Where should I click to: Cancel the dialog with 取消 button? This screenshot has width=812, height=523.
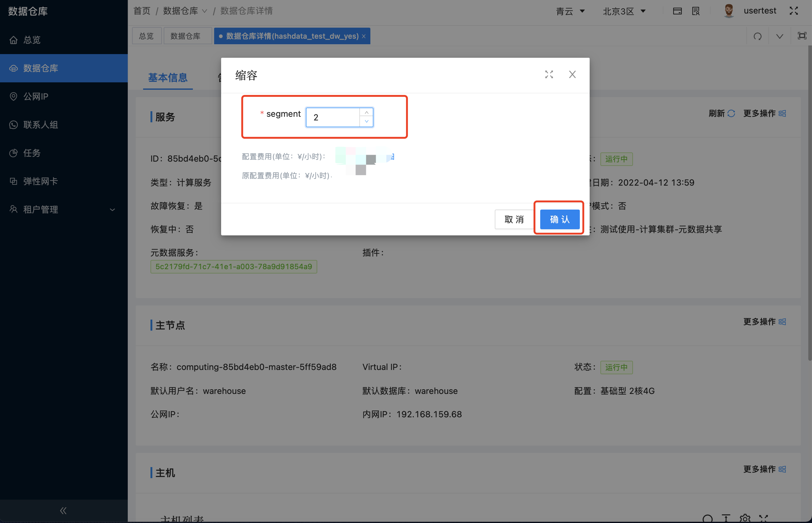click(x=514, y=219)
